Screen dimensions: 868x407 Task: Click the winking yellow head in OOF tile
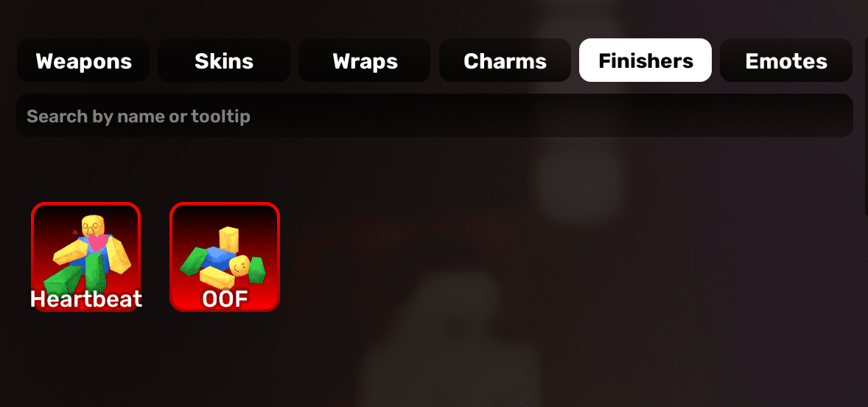click(239, 266)
